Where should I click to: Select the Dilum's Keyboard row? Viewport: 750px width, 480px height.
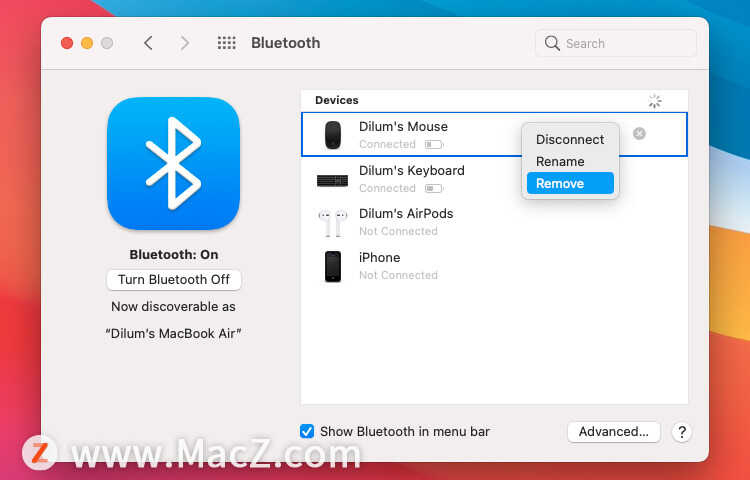point(494,179)
